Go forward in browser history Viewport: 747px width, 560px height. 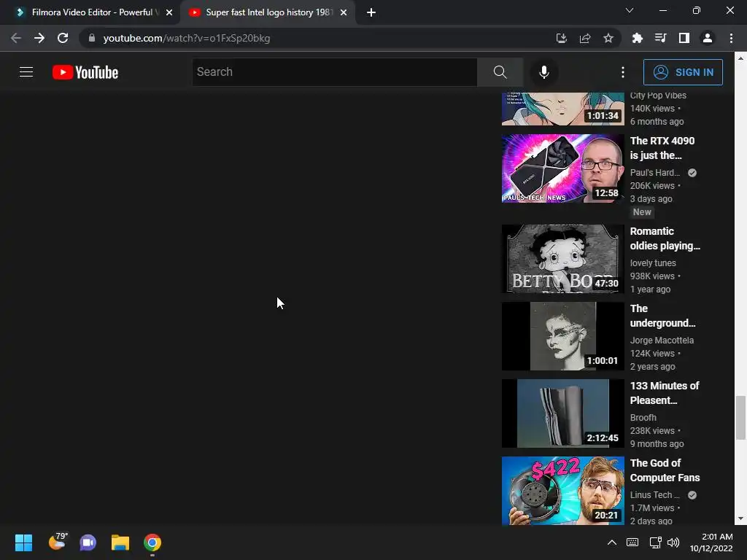39,38
